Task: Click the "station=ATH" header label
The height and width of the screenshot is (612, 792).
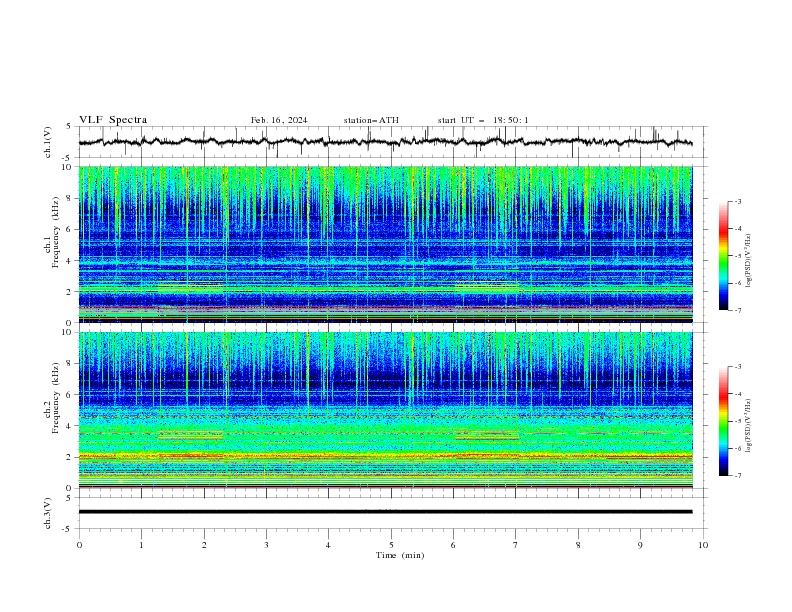Action: [x=371, y=120]
